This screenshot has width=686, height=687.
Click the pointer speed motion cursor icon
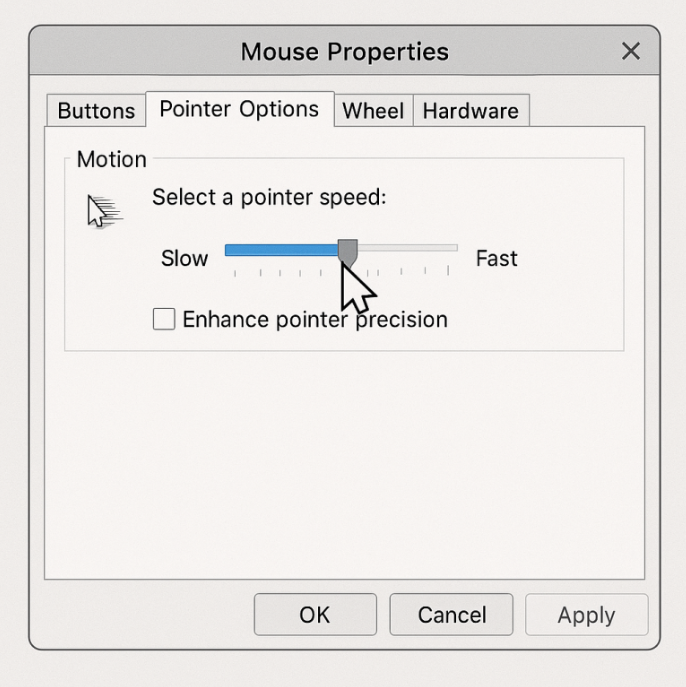click(x=105, y=212)
